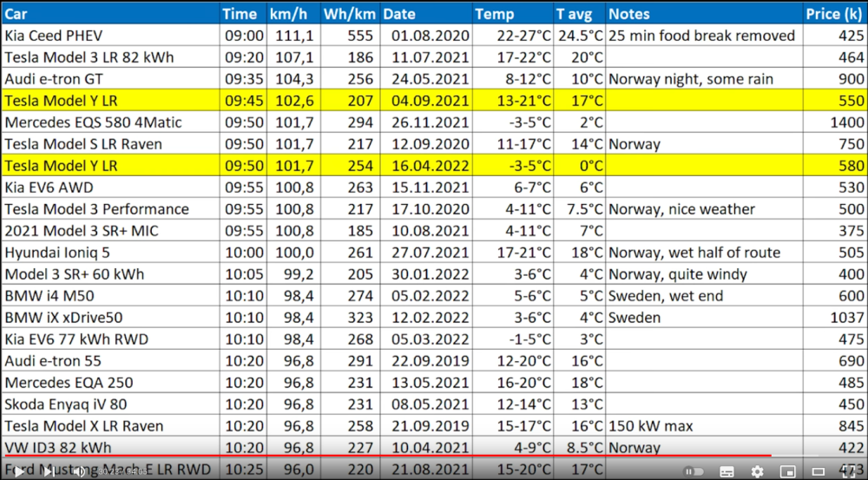The height and width of the screenshot is (480, 868).
Task: Click the 'Car' column header
Action: (111, 13)
